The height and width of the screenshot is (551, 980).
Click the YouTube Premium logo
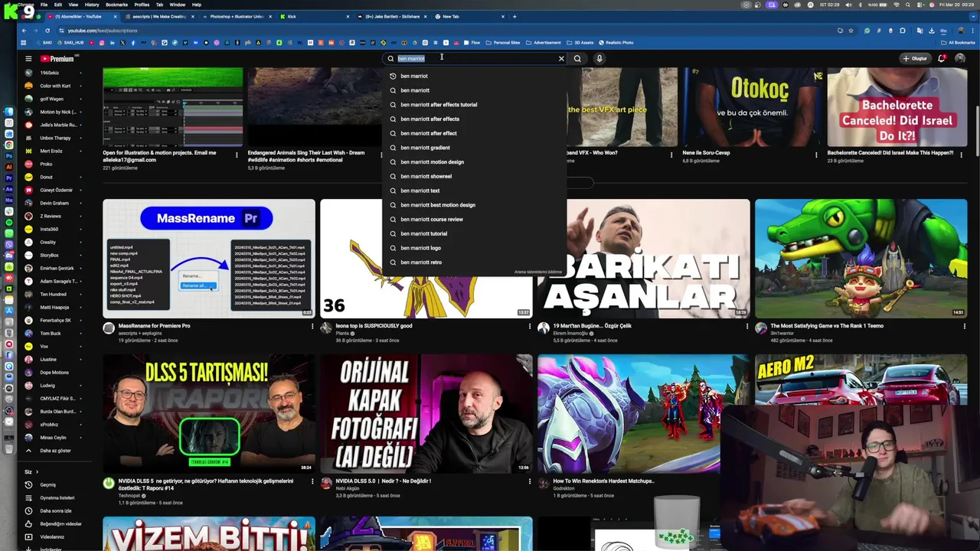click(x=57, y=59)
